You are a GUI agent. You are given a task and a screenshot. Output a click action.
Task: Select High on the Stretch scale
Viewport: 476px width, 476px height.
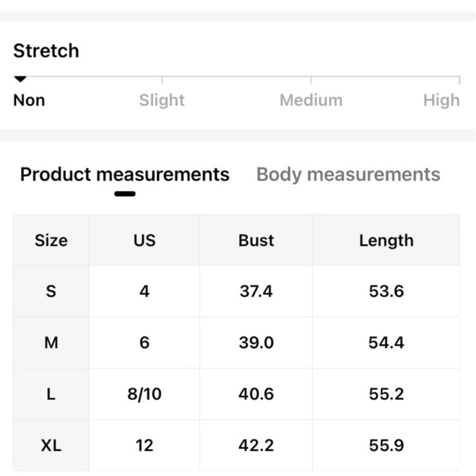tap(441, 100)
